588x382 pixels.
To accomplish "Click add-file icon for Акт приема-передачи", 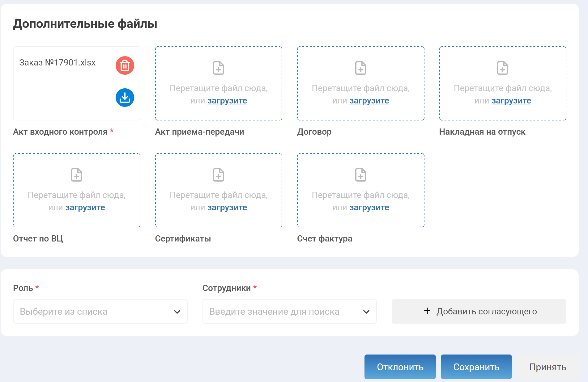I will click(x=219, y=68).
